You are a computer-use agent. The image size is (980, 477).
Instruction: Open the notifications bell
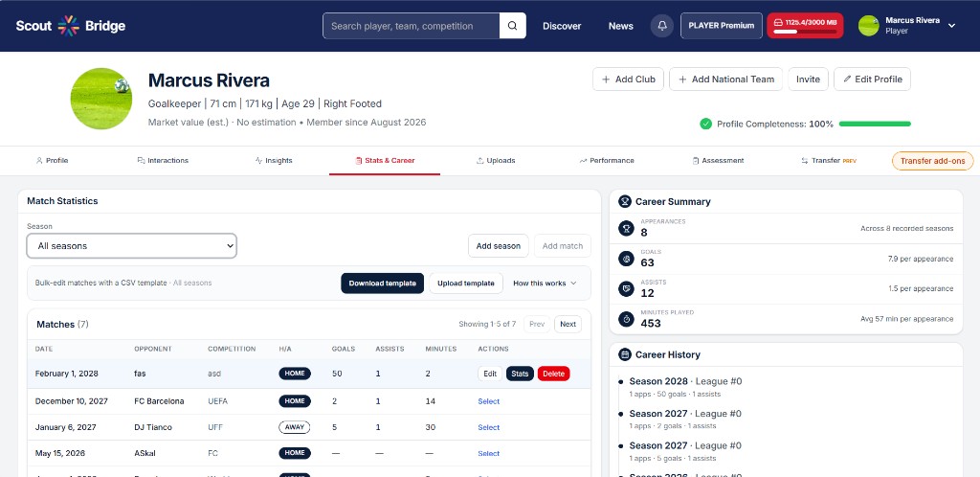662,26
